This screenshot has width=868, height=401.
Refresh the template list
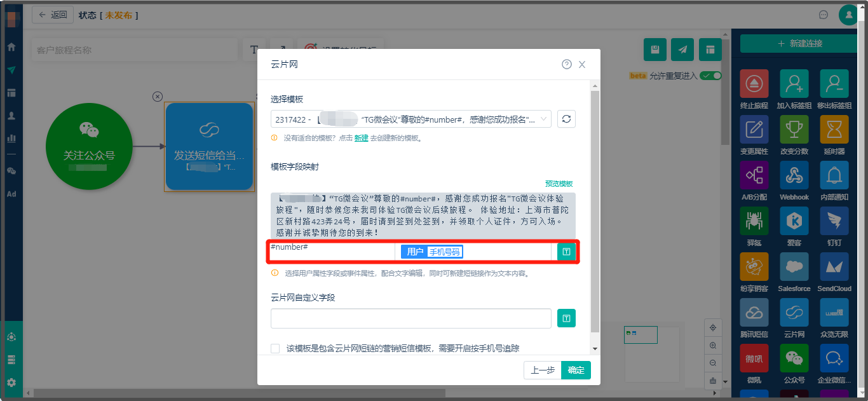click(x=566, y=119)
